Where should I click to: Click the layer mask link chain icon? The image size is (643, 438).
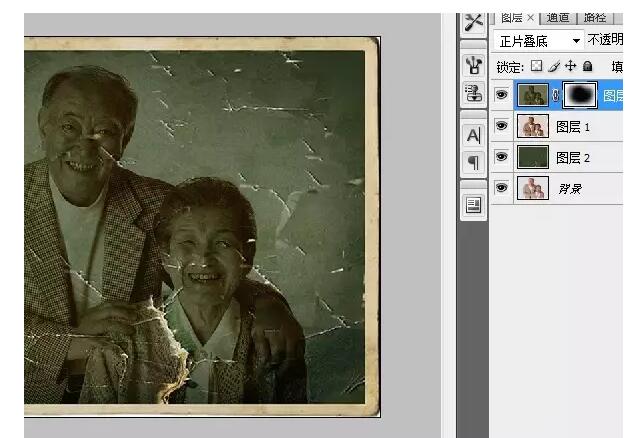coord(556,95)
